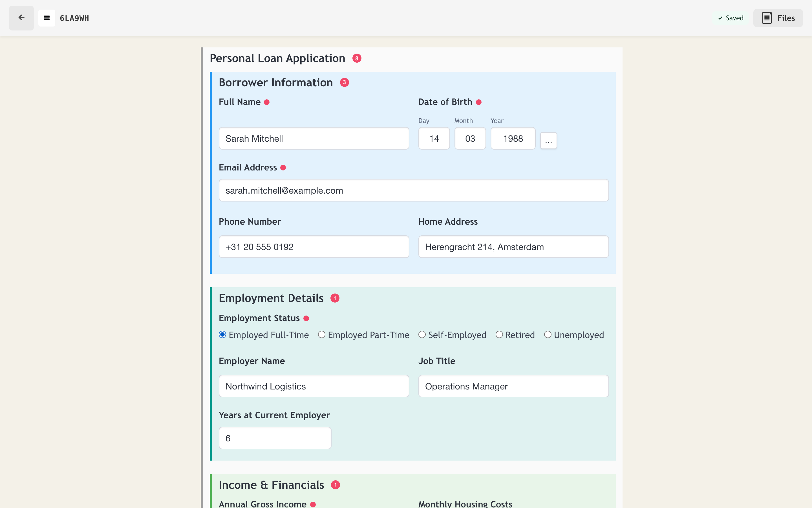Click the Home Address label

click(x=448, y=222)
